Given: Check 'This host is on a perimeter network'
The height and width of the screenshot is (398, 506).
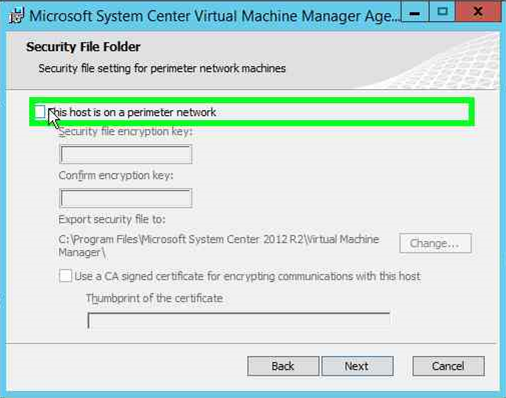Looking at the screenshot, I should pyautogui.click(x=40, y=112).
